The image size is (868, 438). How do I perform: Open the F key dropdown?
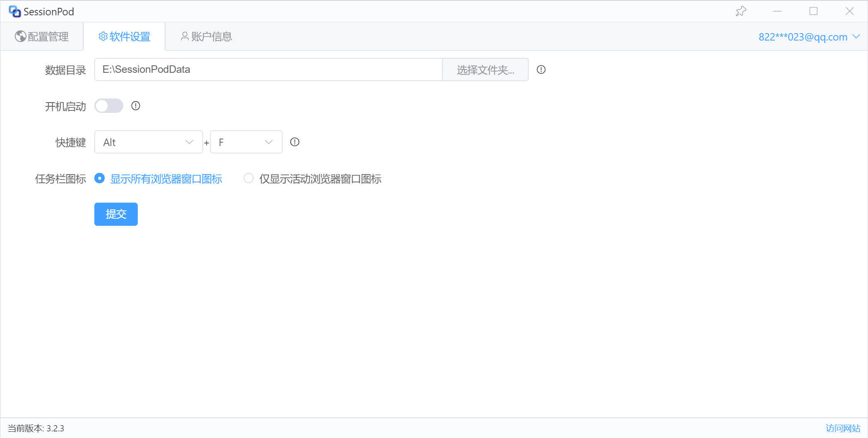point(246,142)
